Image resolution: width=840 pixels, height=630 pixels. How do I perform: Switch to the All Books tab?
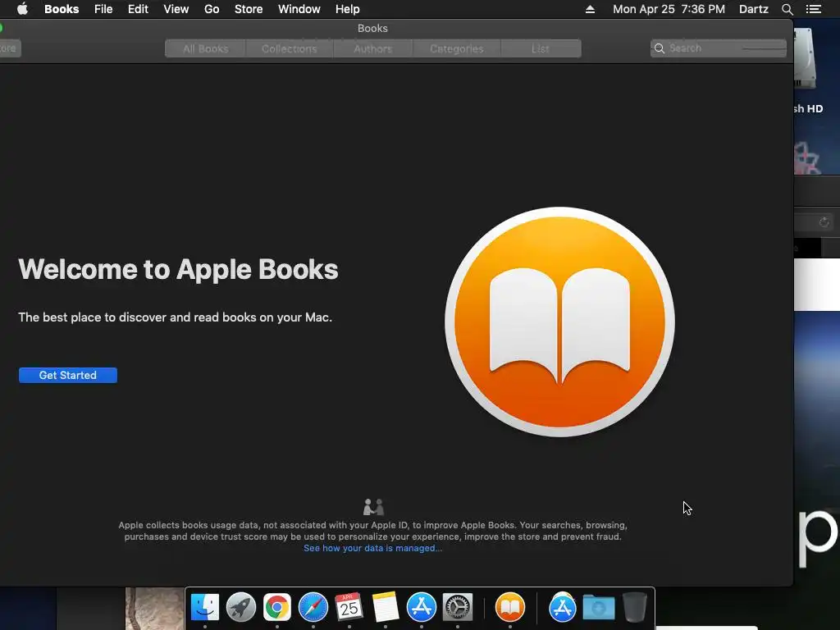pyautogui.click(x=205, y=48)
